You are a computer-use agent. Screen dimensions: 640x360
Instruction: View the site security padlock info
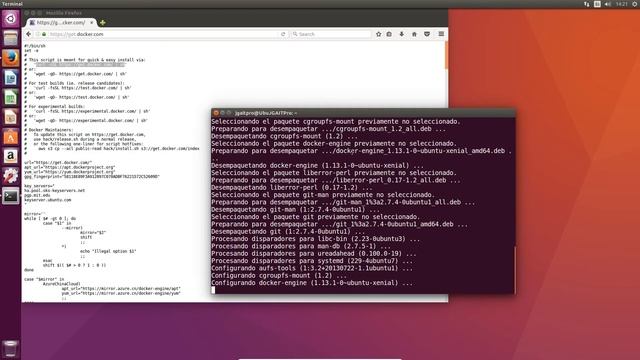(44, 34)
